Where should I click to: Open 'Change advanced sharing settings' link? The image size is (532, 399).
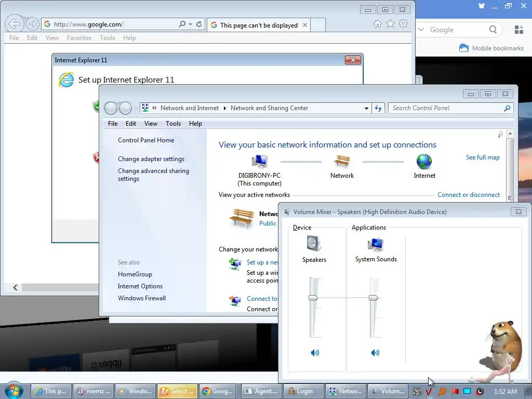153,175
